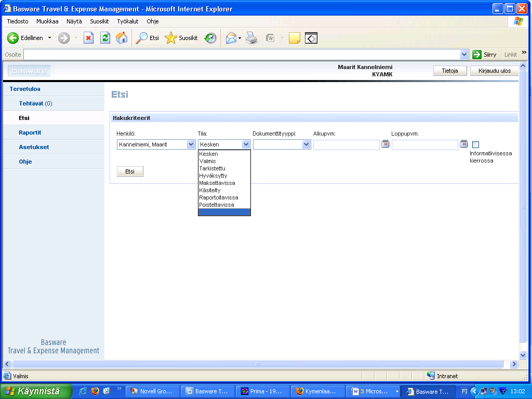The image size is (532, 399).
Task: Click the Alkupvm date input field
Action: [x=346, y=144]
